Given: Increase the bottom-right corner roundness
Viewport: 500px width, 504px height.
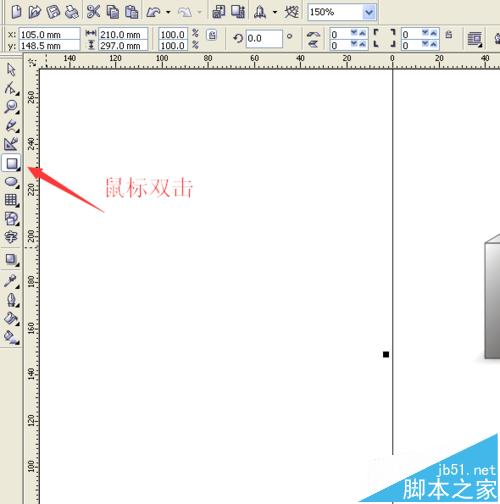Looking at the screenshot, I should 433,44.
